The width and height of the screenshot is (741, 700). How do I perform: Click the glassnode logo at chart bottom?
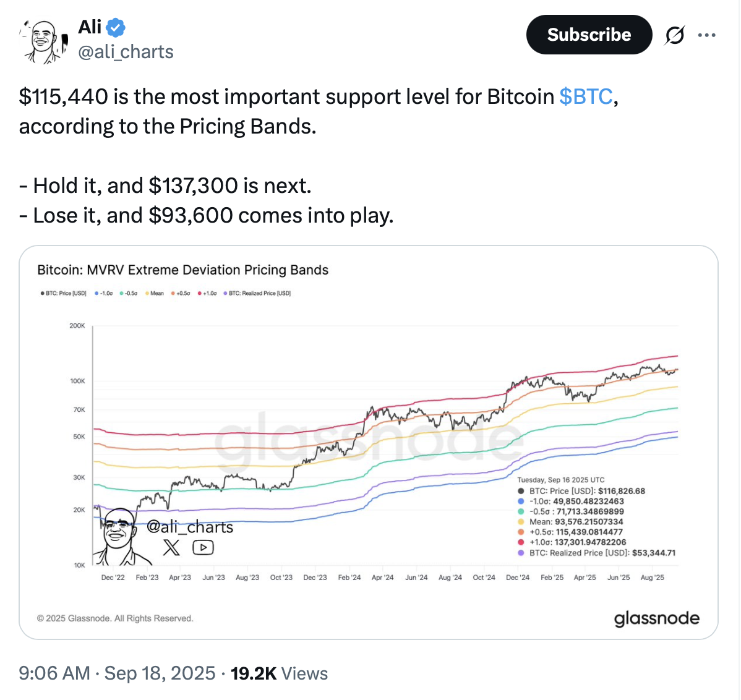(656, 619)
